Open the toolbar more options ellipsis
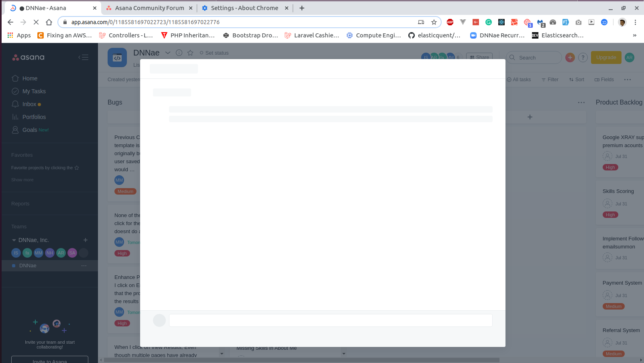This screenshot has height=363, width=644. pos(628,80)
